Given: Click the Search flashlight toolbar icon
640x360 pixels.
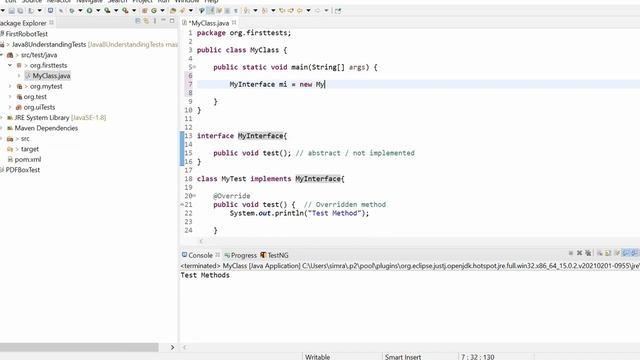Looking at the screenshot, I should [182, 11].
